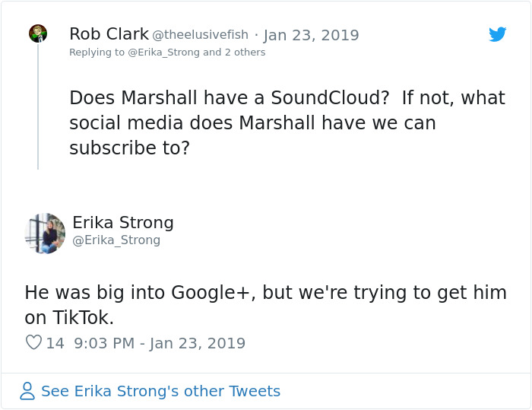See Erika Strong's other Tweets
Image resolution: width=532 pixels, height=410 pixels.
click(160, 391)
